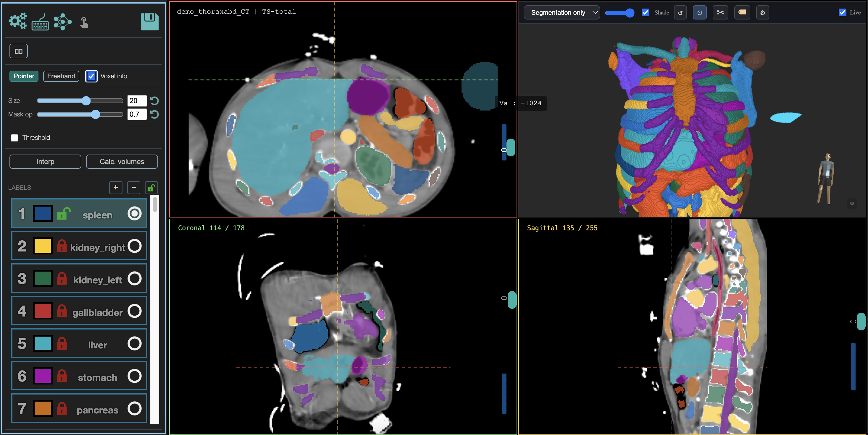Viewport: 868px width, 435px height.
Task: Switch to Freehand mode
Action: pos(61,76)
